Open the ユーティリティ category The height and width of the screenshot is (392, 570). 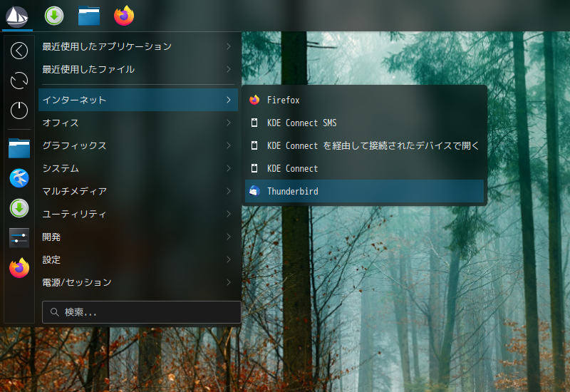tap(138, 214)
